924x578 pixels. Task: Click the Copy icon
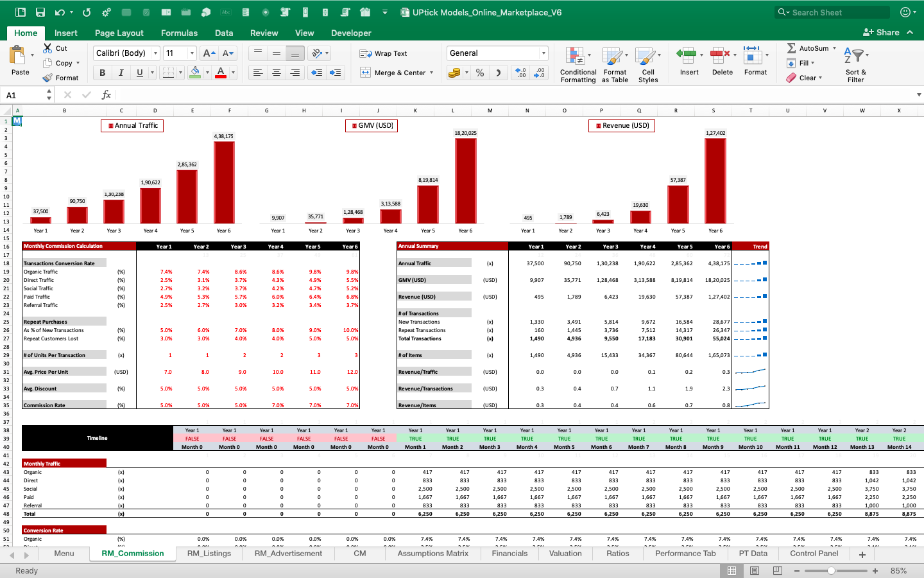[x=47, y=63]
